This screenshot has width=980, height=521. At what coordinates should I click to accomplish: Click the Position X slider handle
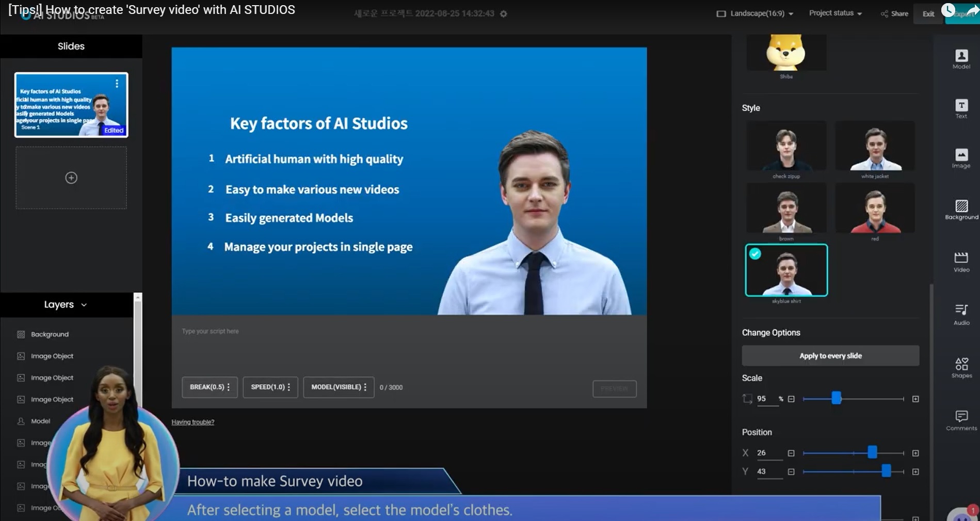pos(872,452)
